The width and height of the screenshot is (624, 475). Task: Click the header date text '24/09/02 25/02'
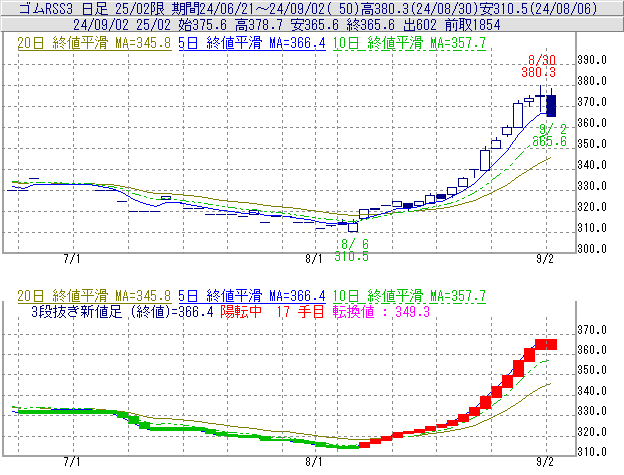tap(122, 25)
